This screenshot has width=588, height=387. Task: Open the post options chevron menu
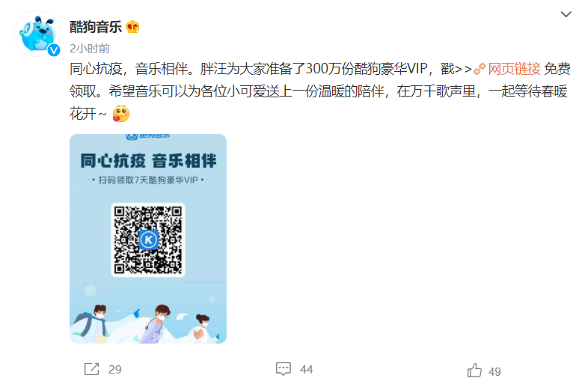coord(566,14)
